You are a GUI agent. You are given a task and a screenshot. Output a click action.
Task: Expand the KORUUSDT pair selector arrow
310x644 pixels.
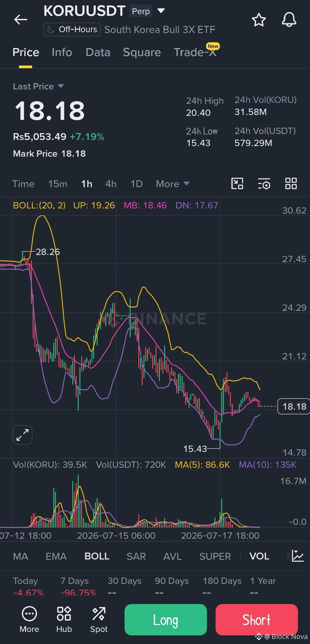coord(161,11)
